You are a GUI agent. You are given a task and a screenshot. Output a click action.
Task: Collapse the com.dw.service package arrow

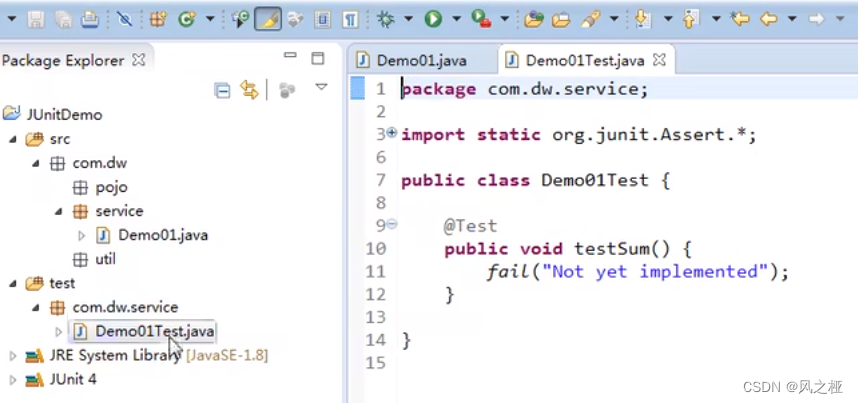click(x=36, y=307)
